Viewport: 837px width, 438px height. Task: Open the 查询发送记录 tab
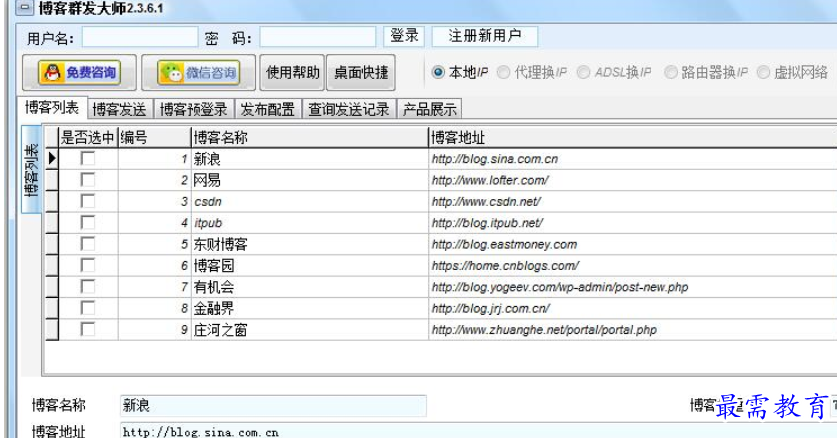349,109
